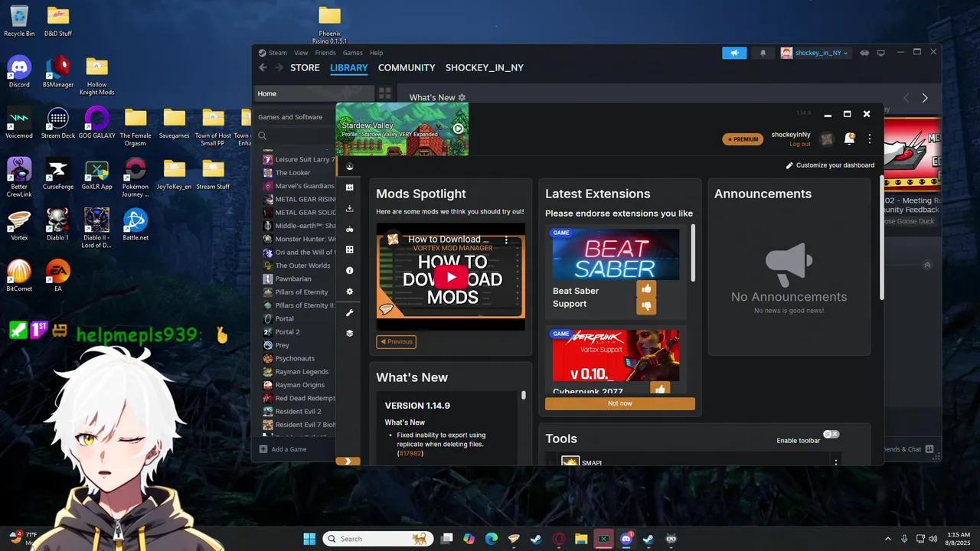Click What's New next arrow in Steam
Screen dimensions: 980x551
(925, 98)
